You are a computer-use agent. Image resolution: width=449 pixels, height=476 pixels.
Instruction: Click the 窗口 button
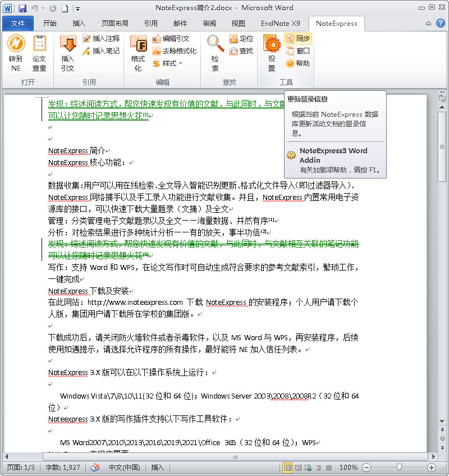298,51
